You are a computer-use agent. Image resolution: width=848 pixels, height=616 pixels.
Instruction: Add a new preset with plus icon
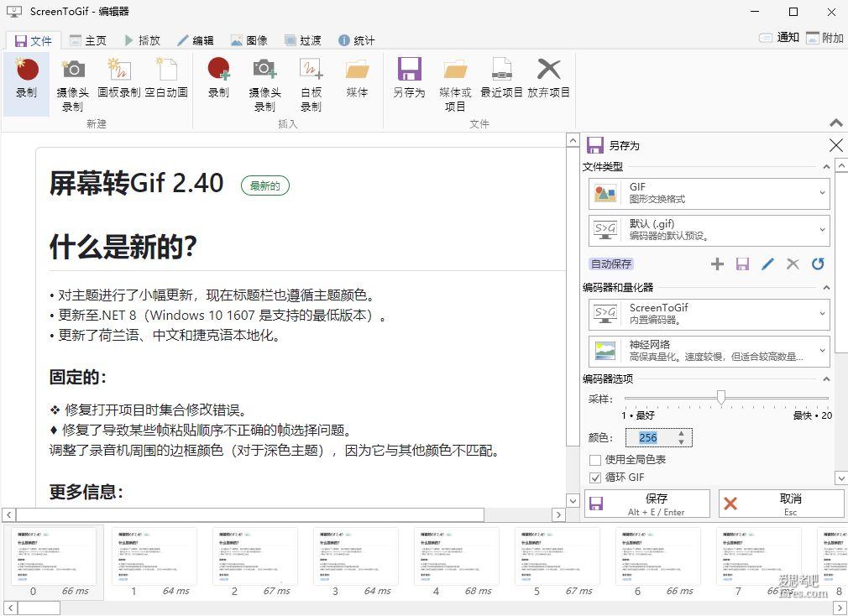(717, 264)
